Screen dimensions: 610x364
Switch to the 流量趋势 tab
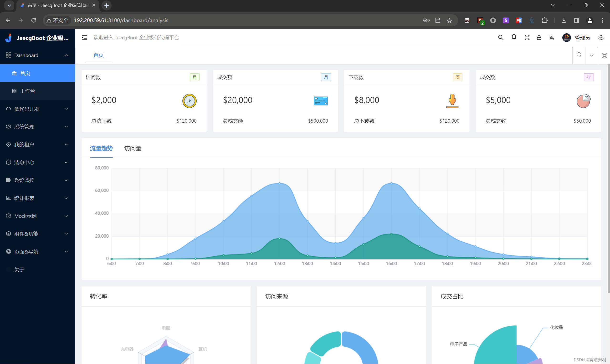pos(101,148)
